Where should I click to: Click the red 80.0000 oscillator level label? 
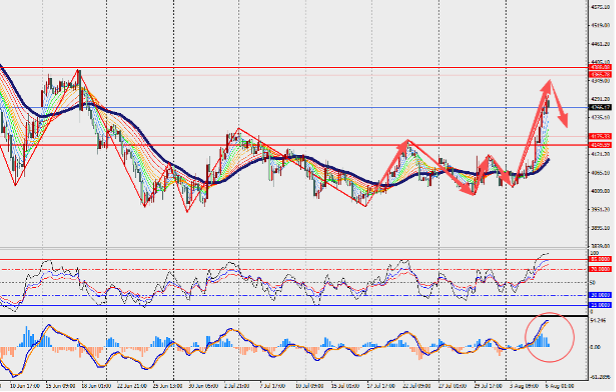click(600, 259)
